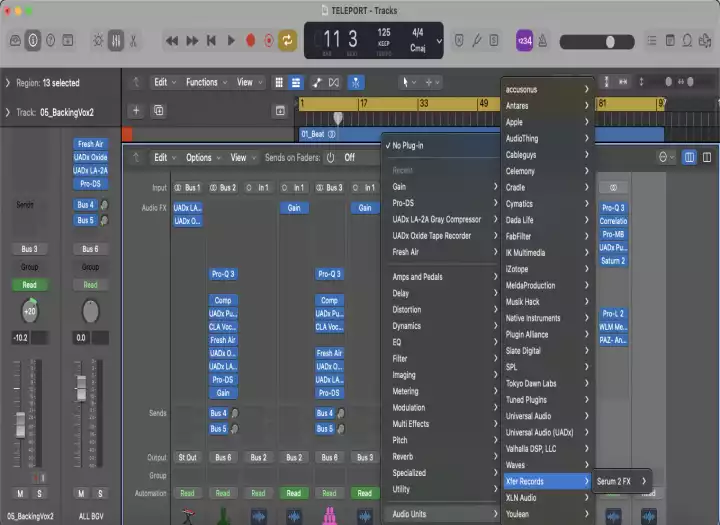Choose Serum 2 FX plug-in
The height and width of the screenshot is (525, 720).
(x=621, y=481)
